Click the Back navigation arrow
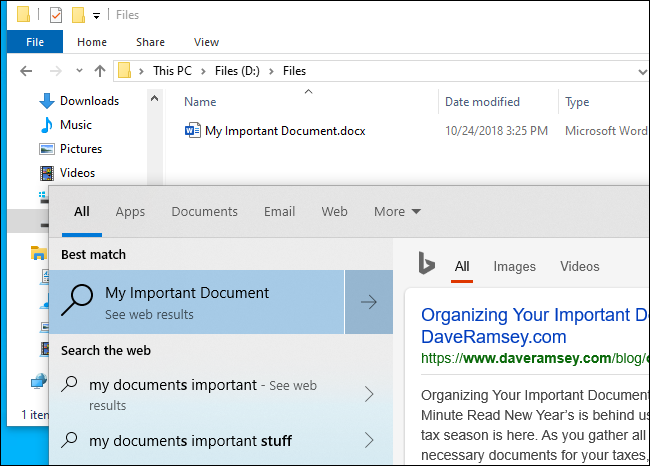The width and height of the screenshot is (650, 466). (26, 71)
